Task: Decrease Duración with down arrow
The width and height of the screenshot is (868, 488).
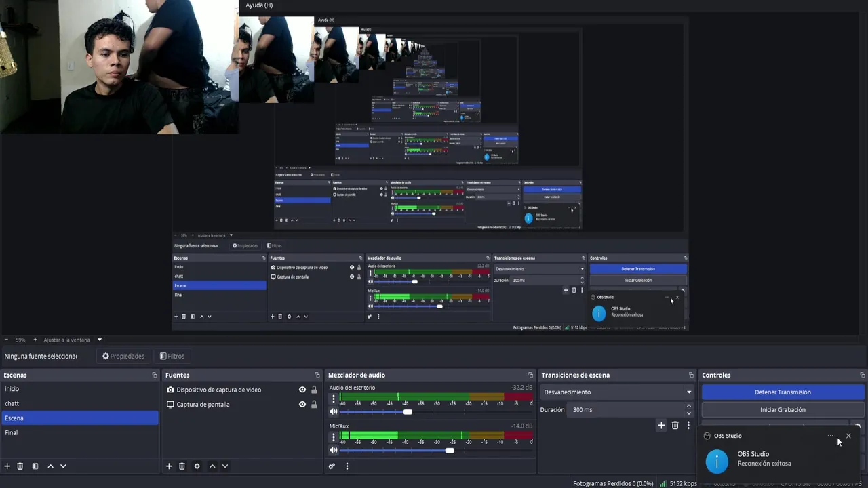Action: (x=689, y=413)
